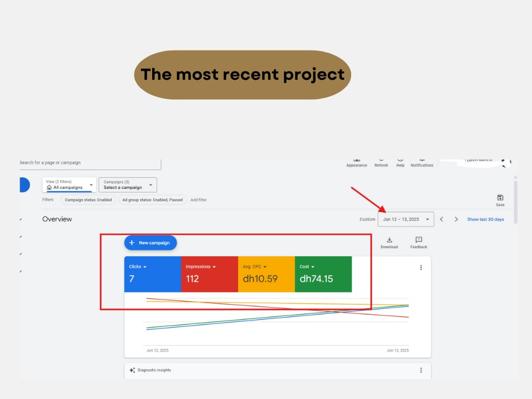Open the Jun 12 – 13, 2025 date picker

[406, 219]
